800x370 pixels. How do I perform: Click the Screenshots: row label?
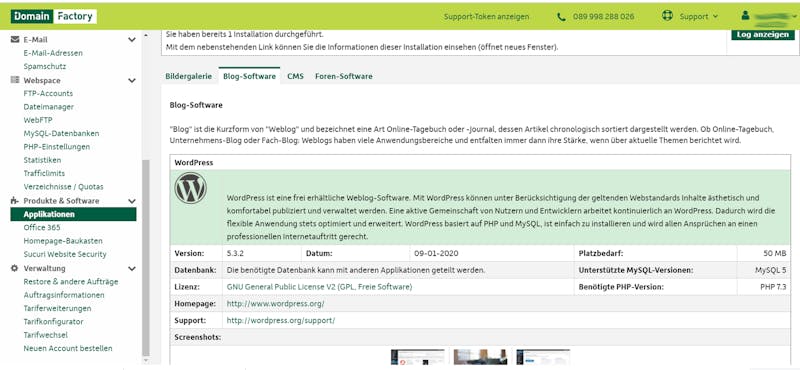(x=197, y=337)
